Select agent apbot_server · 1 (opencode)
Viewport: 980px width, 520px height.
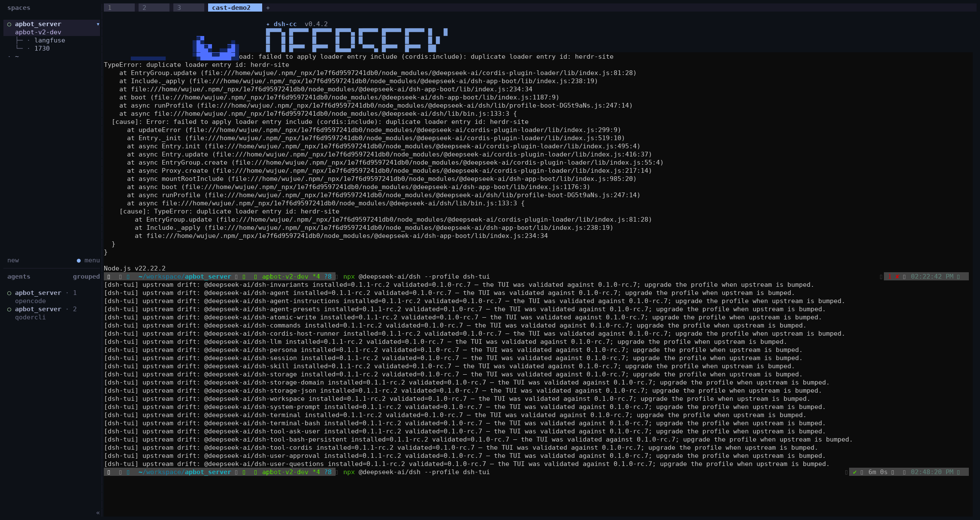coord(46,297)
